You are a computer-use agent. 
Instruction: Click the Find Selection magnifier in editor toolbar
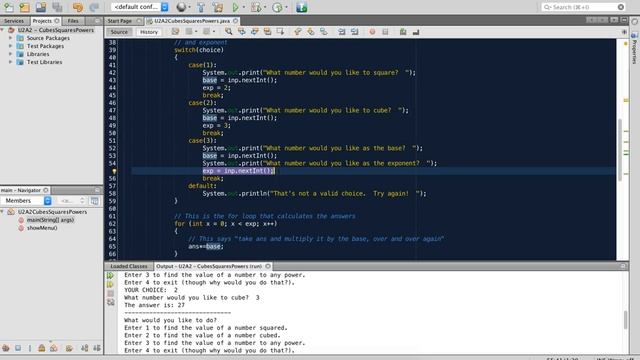229,31
